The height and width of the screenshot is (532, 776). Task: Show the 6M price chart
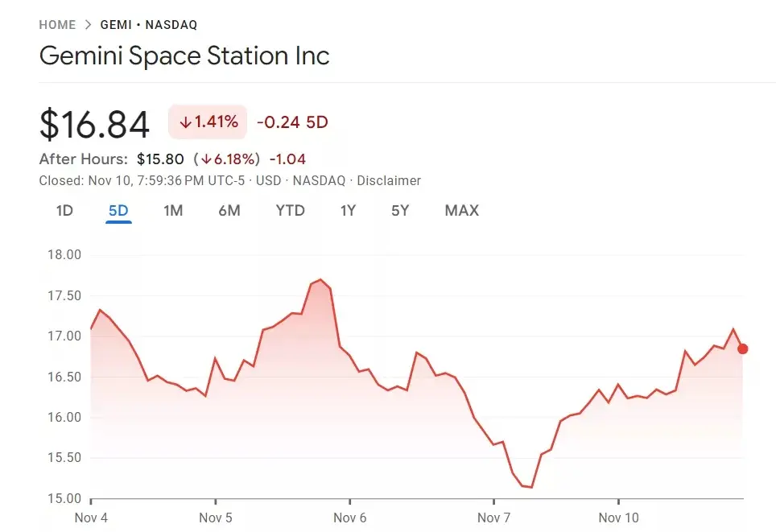[x=229, y=211]
